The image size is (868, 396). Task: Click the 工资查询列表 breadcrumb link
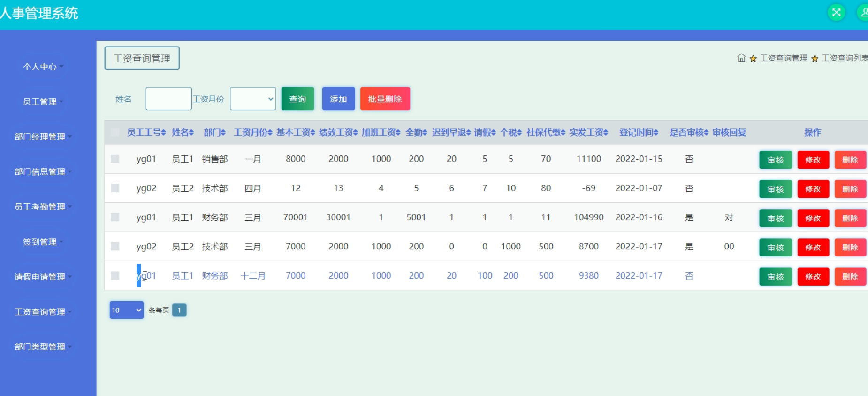(x=845, y=58)
